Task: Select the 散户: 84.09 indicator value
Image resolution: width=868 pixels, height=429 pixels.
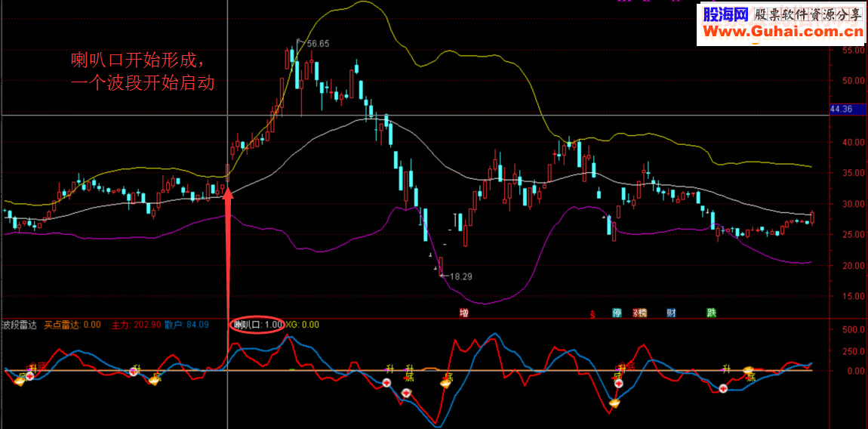Action: pos(186,326)
